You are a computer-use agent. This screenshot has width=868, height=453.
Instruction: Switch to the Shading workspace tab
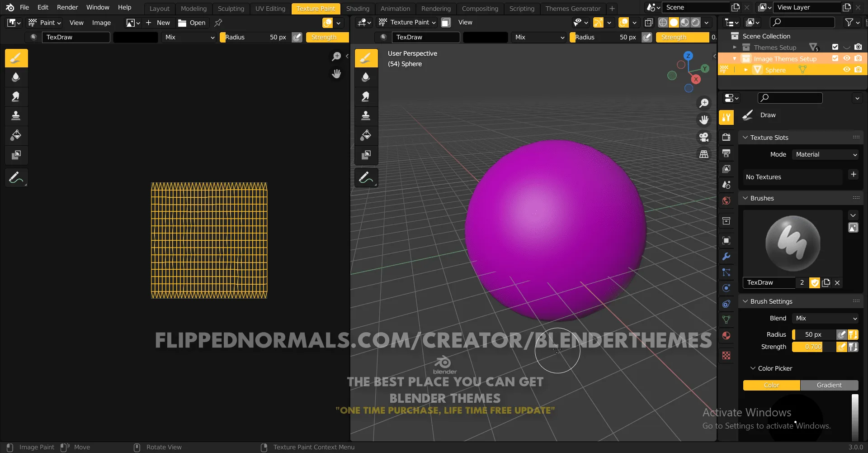click(x=358, y=8)
